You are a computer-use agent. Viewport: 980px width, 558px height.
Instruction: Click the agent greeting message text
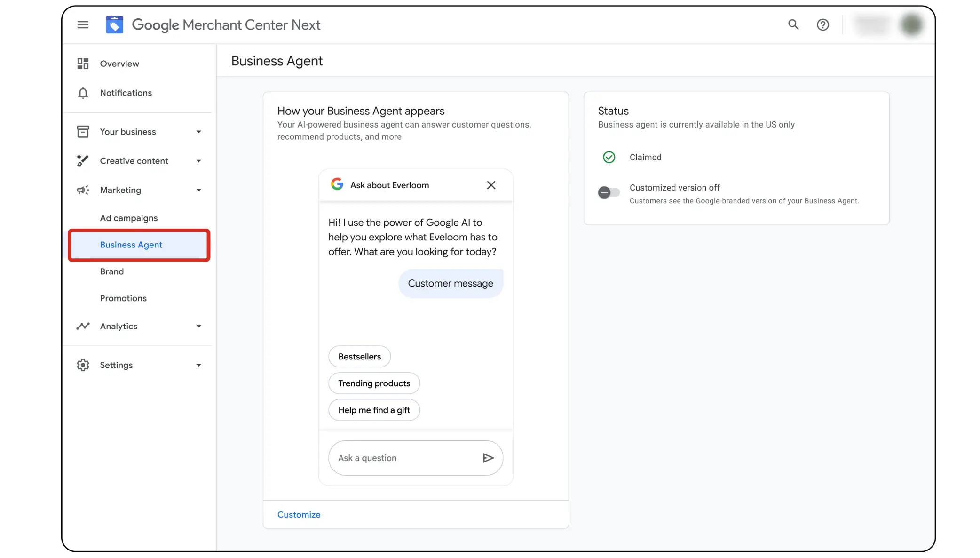point(413,237)
